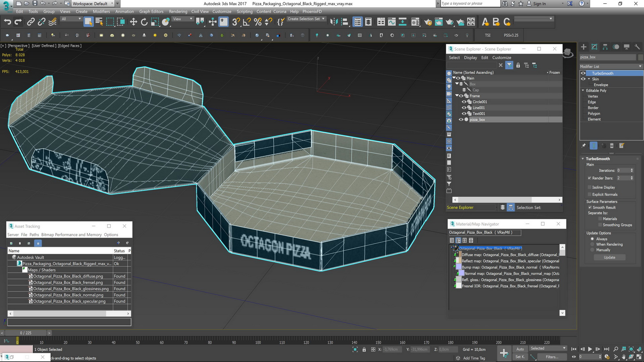Open the reference coordinate 'View' dropdown
This screenshot has width=644, height=362.
click(x=182, y=19)
